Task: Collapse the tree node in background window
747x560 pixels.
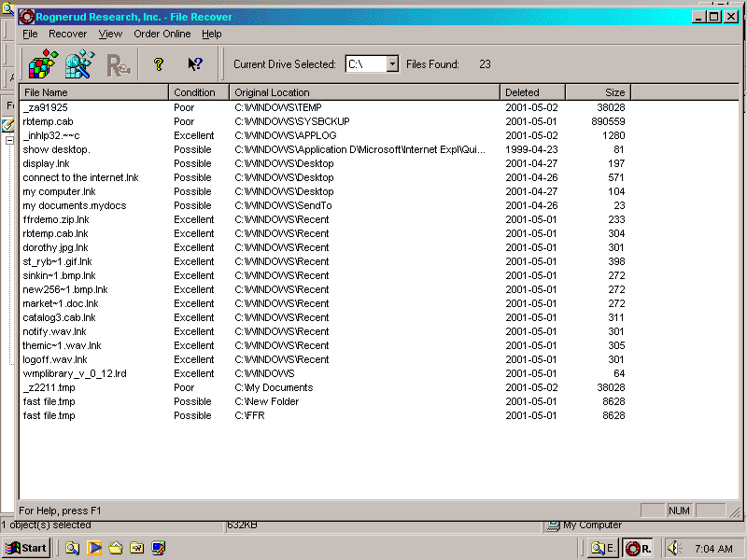Action: point(9,141)
